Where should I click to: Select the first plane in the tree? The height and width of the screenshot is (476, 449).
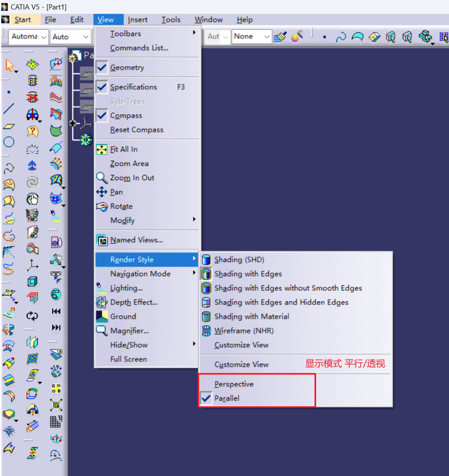pyautogui.click(x=86, y=74)
